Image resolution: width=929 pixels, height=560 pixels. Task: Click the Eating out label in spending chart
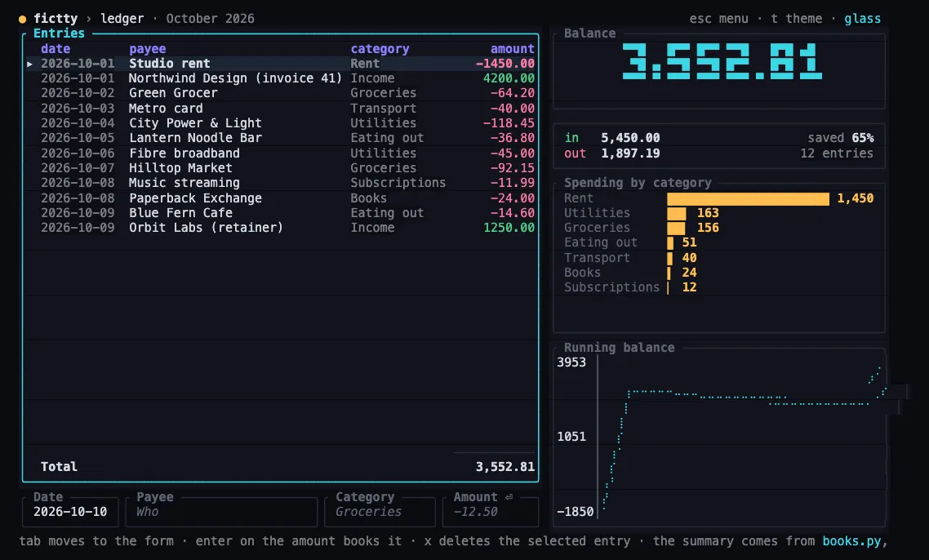pos(600,242)
